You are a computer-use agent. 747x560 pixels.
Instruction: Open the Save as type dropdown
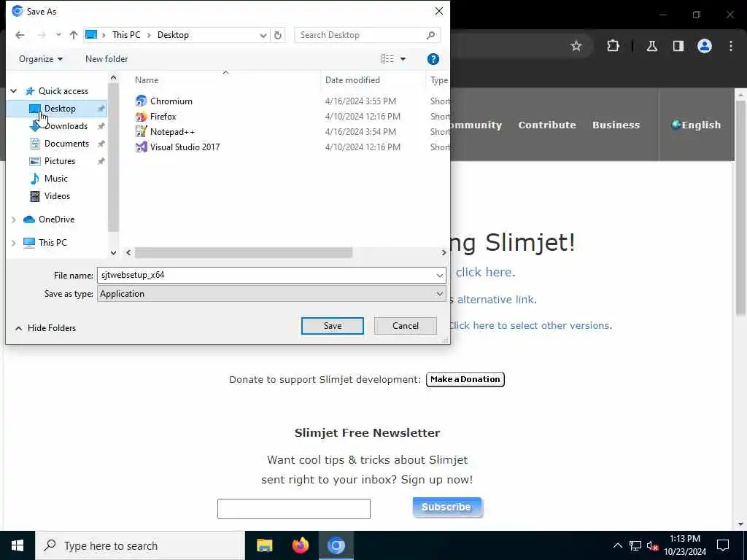271,294
